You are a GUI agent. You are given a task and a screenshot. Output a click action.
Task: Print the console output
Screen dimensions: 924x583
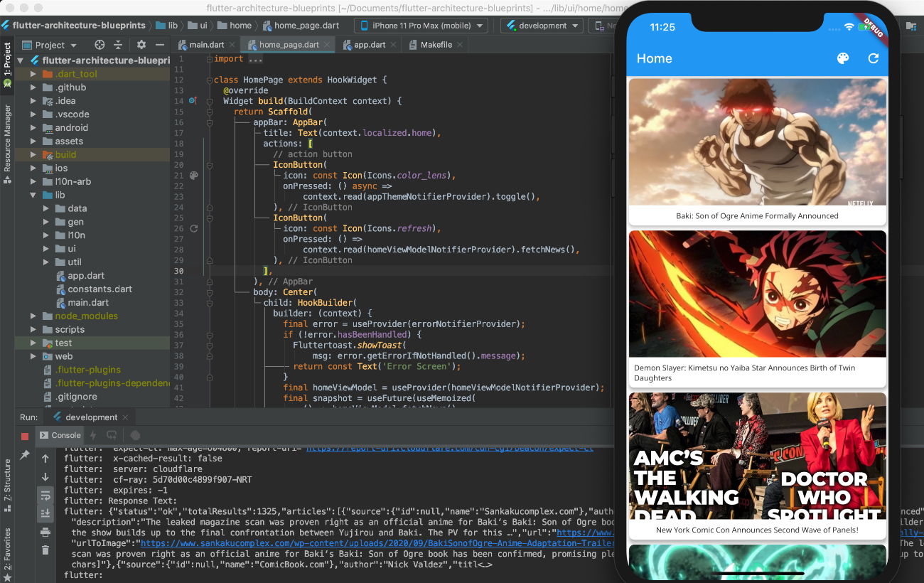(x=45, y=532)
